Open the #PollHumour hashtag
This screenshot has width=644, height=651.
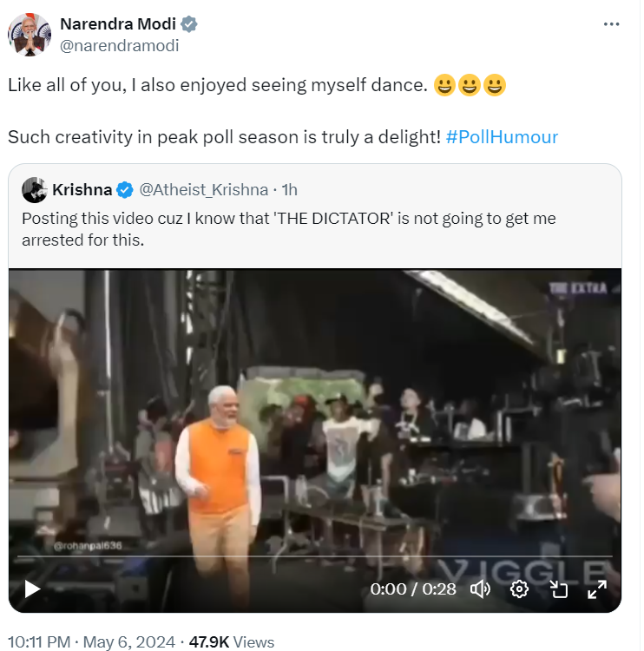point(502,137)
